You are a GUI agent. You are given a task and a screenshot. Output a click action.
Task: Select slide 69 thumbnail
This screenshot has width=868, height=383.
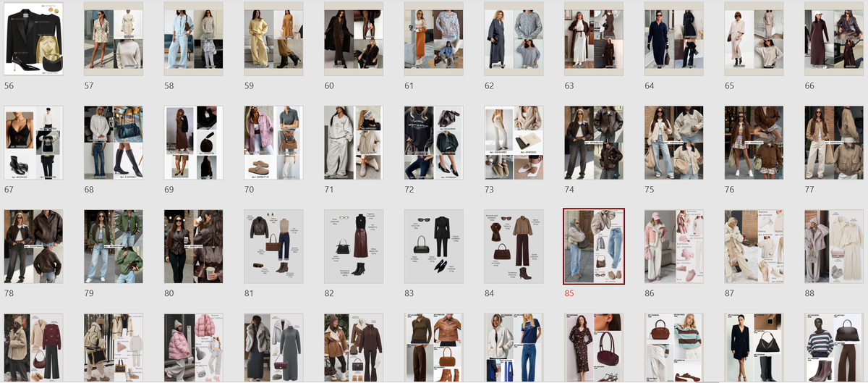click(x=193, y=143)
